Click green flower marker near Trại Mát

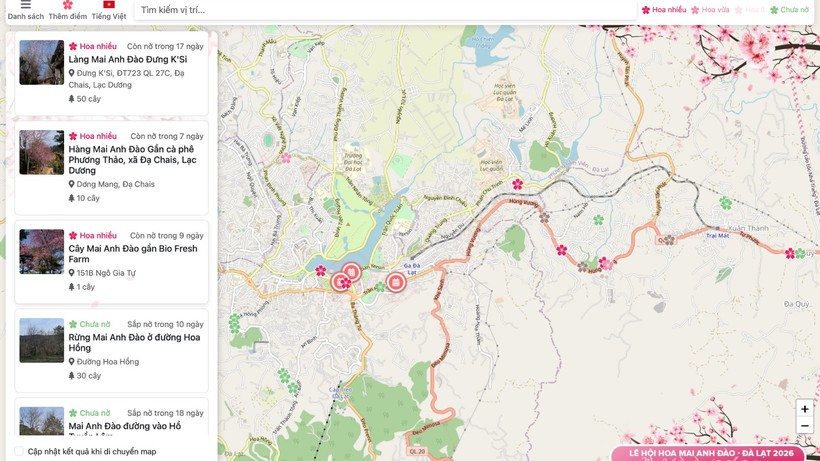tap(726, 203)
